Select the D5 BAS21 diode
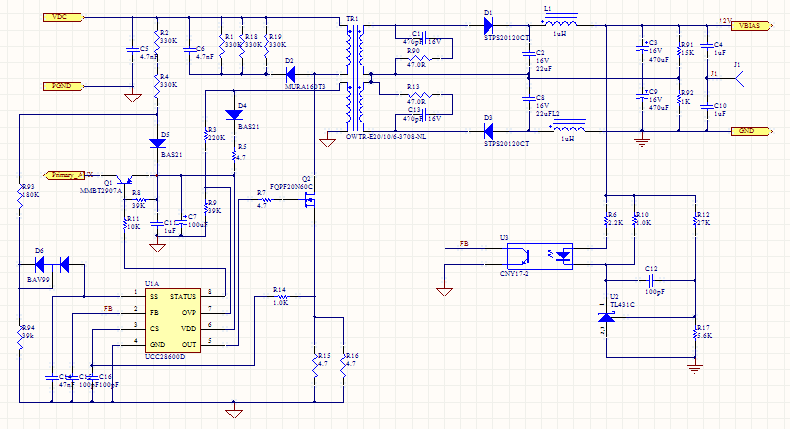Screen dimensions: 790x429 coord(157,144)
